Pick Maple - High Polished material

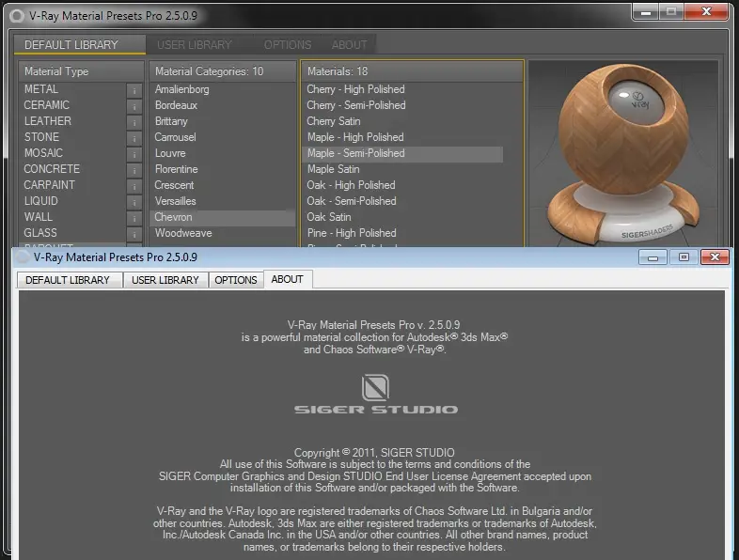click(x=402, y=137)
